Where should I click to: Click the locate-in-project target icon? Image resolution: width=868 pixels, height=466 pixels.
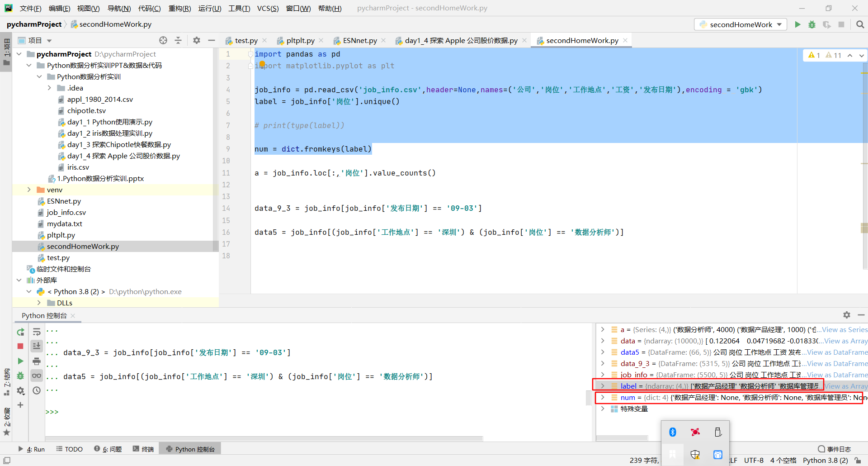[163, 40]
